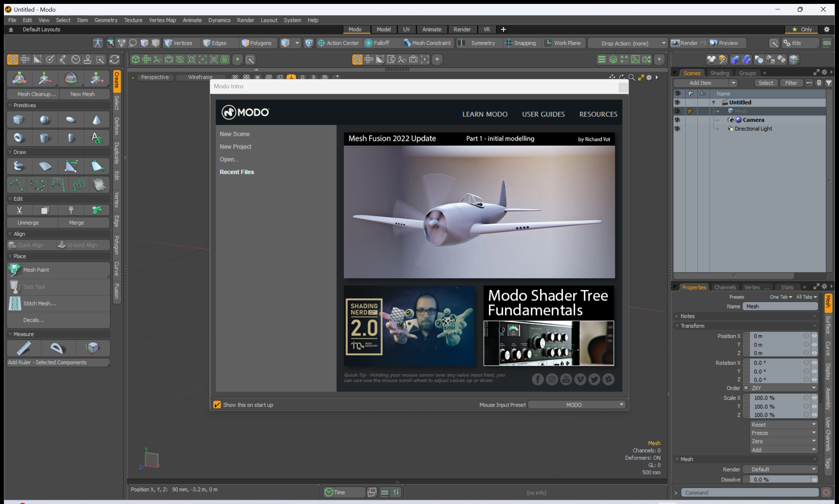Choose the Torus primitive icon
This screenshot has width=839, height=504.
click(19, 138)
